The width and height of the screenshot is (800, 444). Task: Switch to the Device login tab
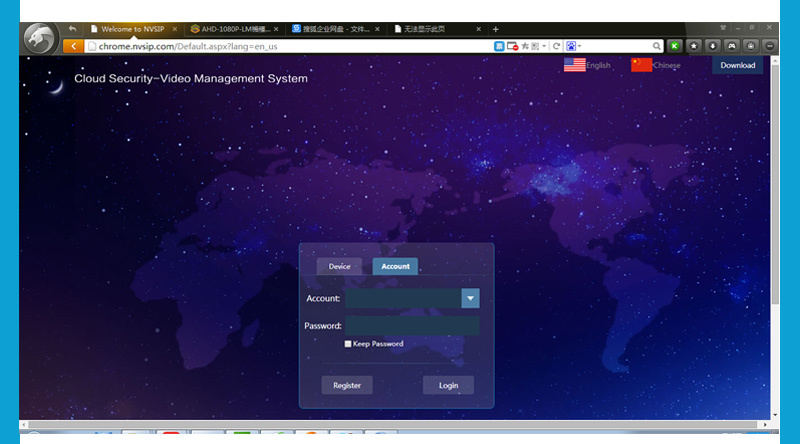tap(339, 266)
